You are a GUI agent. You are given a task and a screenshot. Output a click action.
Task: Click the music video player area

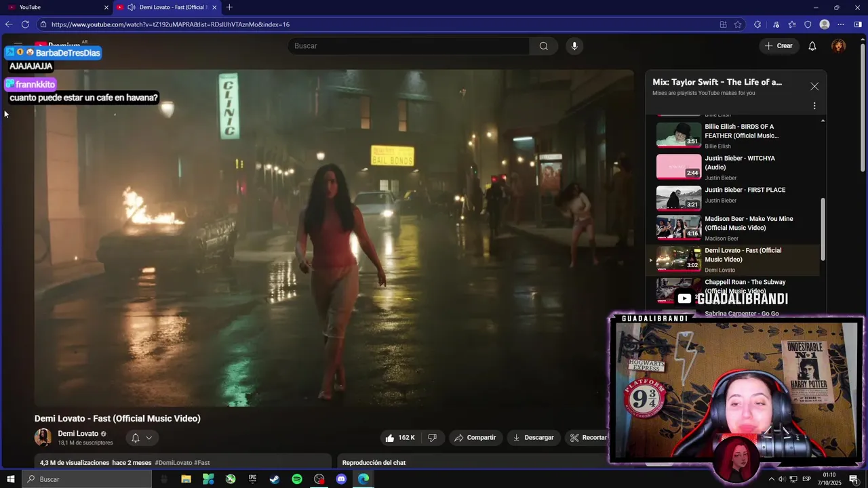[334, 238]
